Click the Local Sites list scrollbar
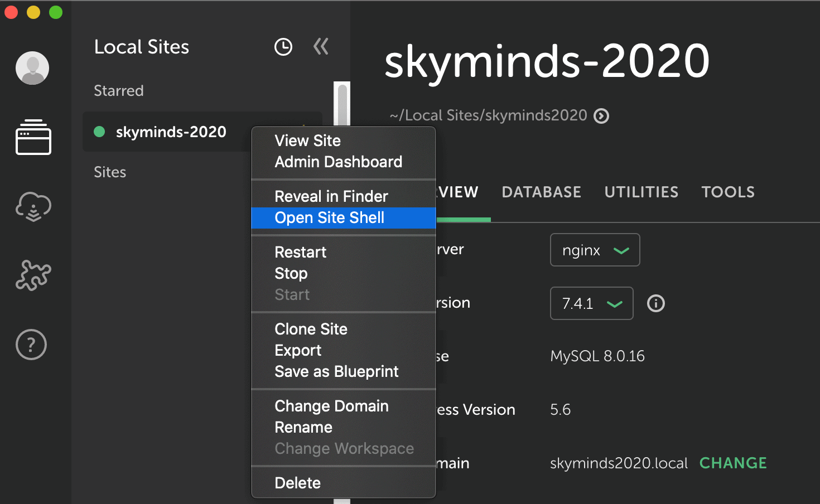The width and height of the screenshot is (820, 504). (341, 104)
